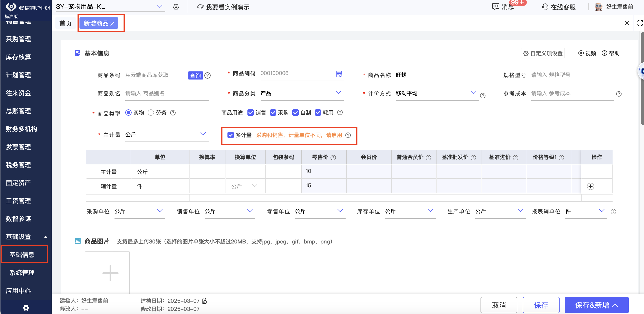
Task: Click help icon in 零售价 column header
Action: 333,158
